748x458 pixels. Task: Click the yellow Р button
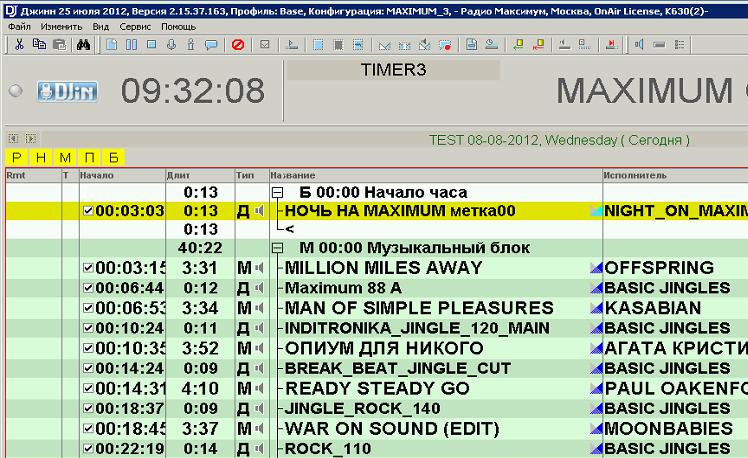tap(17, 157)
